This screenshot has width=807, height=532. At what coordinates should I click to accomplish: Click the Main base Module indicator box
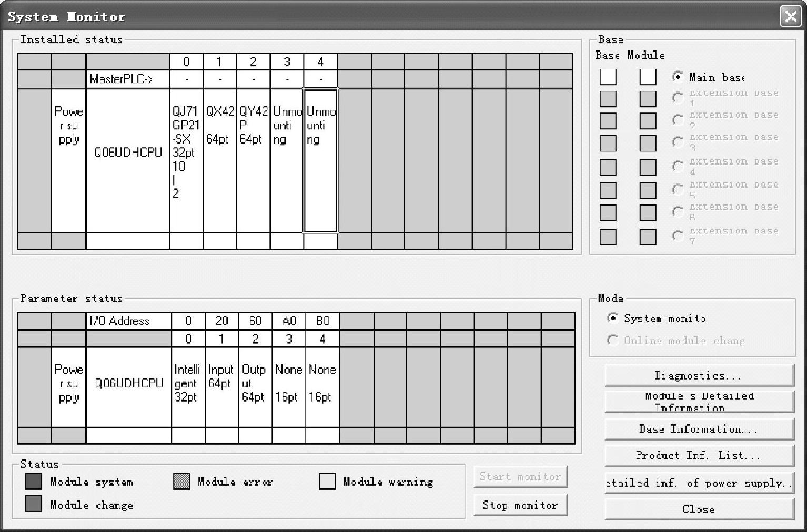click(x=648, y=77)
